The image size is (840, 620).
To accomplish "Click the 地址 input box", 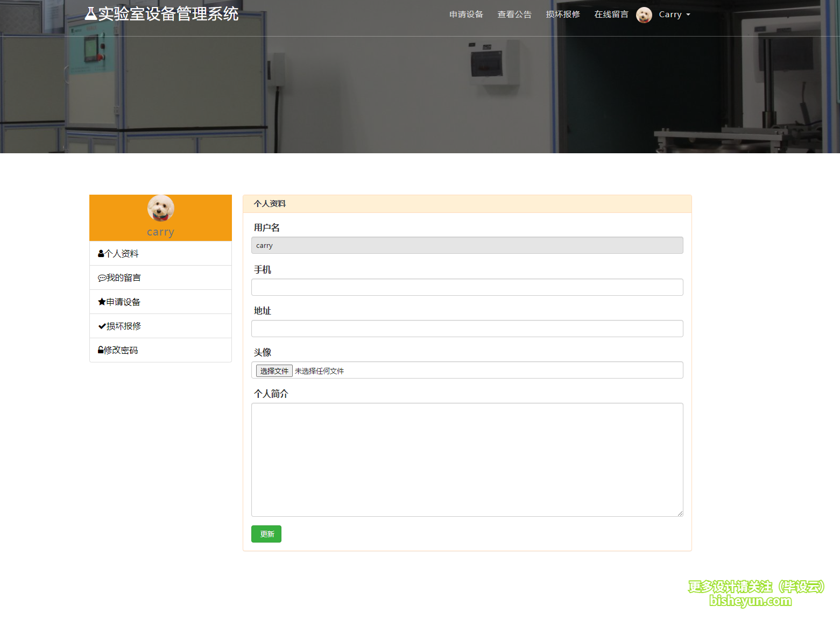I will point(467,328).
